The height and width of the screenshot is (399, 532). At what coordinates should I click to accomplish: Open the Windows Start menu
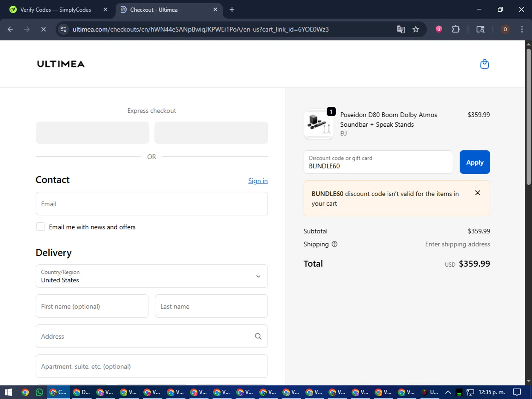(x=9, y=392)
